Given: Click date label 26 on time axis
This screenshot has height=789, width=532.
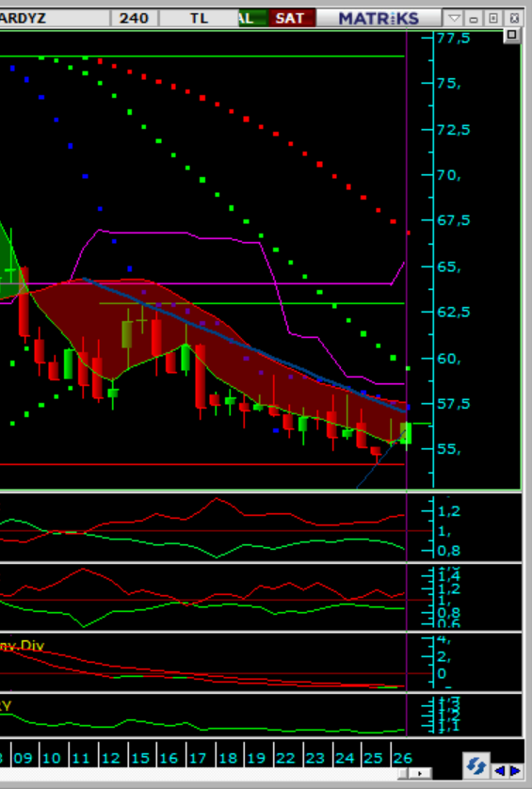Looking at the screenshot, I should click(x=403, y=758).
